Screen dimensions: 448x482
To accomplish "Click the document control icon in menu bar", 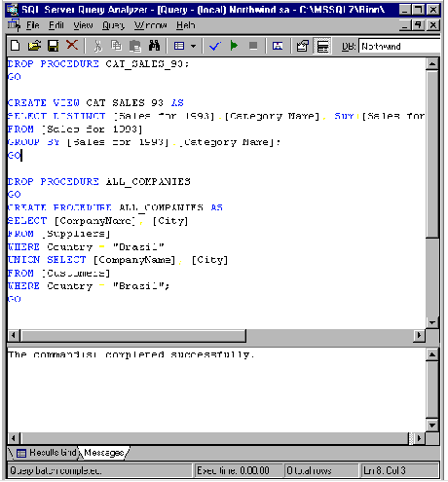I will point(14,24).
